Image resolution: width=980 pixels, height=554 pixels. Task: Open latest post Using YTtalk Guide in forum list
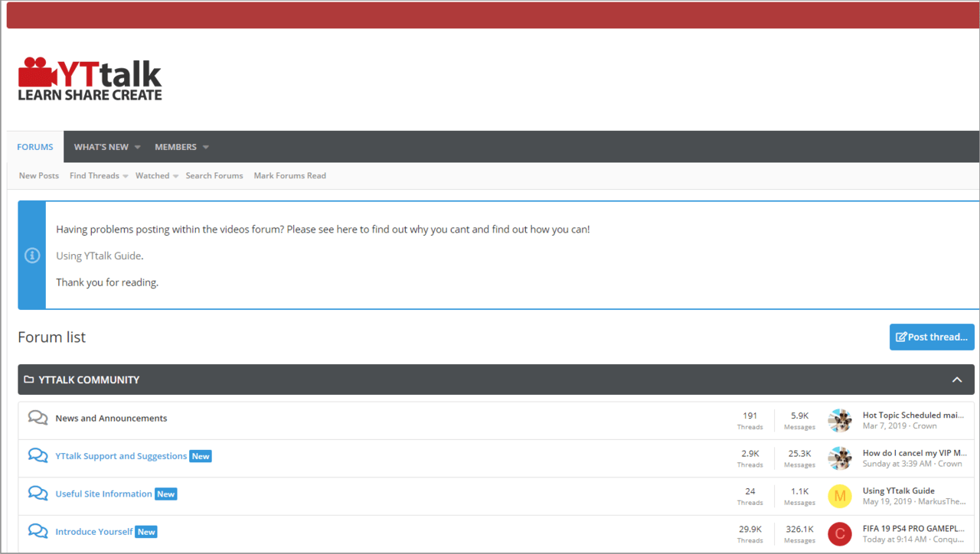[899, 491]
